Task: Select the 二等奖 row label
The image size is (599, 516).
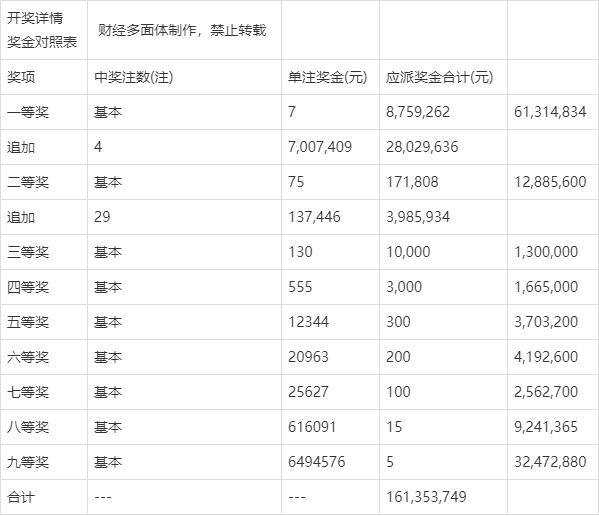Action: [28, 182]
